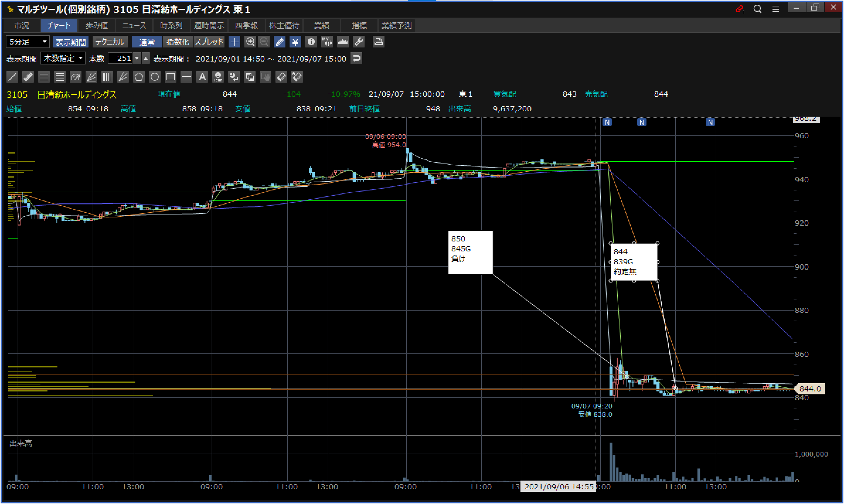Switch to the ニュース tab
The height and width of the screenshot is (504, 844).
(134, 25)
